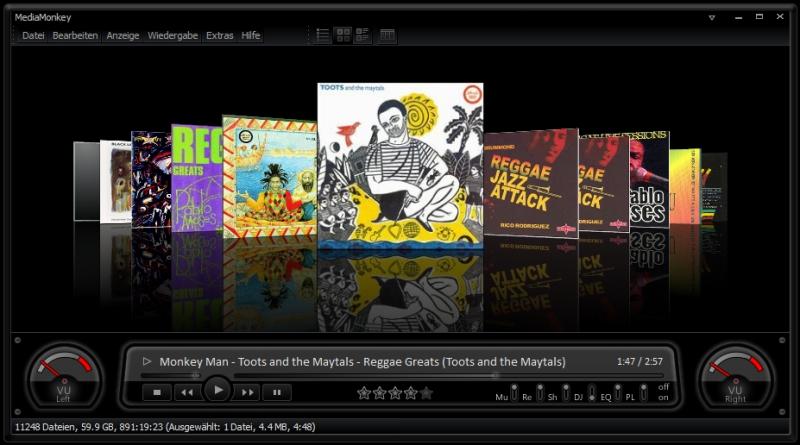Select the Reggae Jazz Attack album cover
800x445 pixels.
[x=530, y=182]
